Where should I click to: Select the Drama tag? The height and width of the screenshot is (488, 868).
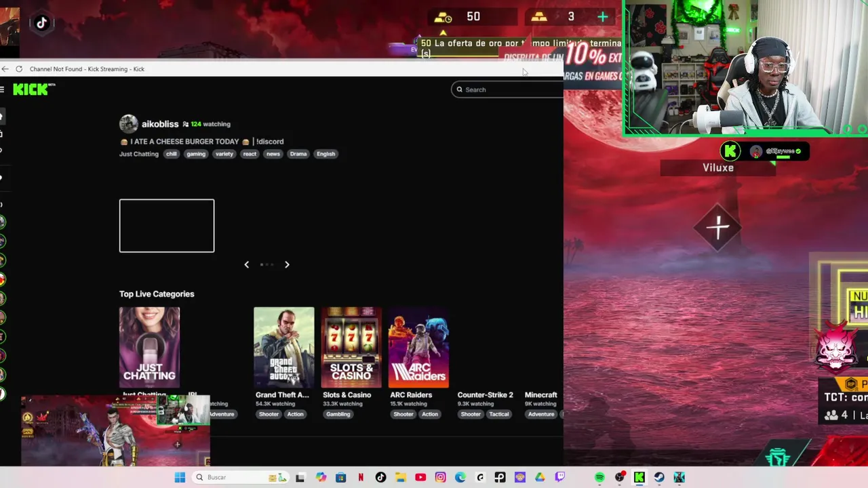(x=298, y=154)
